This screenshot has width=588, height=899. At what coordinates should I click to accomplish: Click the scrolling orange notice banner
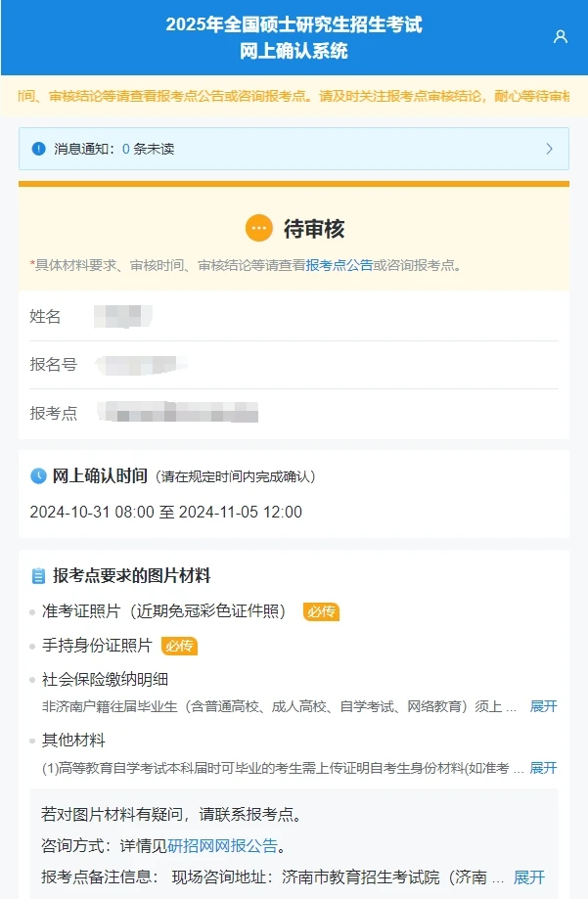(294, 96)
